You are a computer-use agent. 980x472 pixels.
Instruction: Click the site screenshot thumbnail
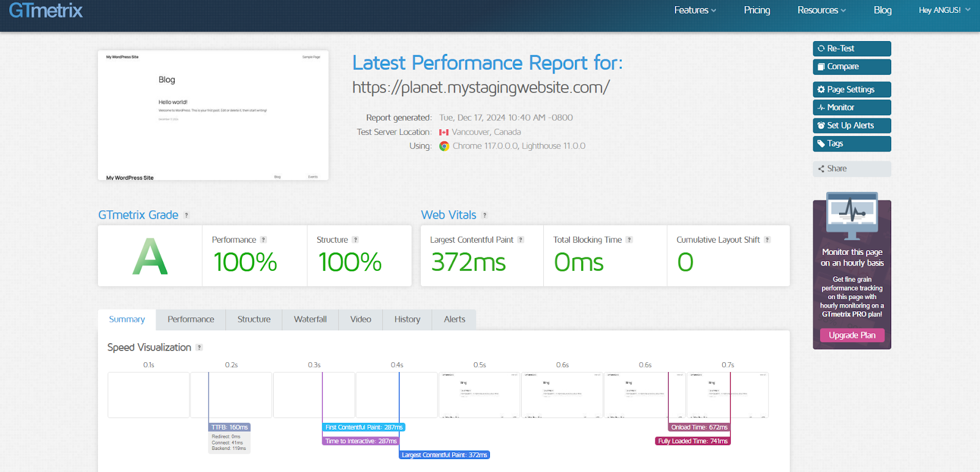click(x=213, y=115)
